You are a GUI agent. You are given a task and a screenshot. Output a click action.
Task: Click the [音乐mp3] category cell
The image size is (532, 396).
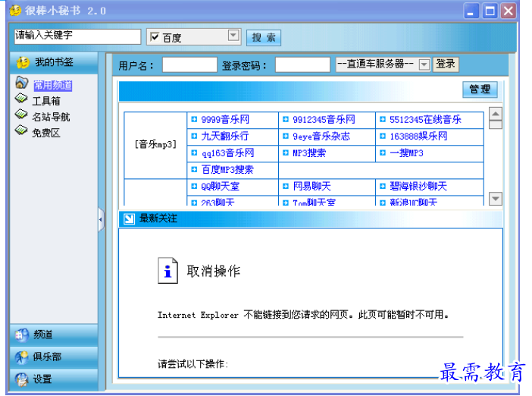pos(155,145)
